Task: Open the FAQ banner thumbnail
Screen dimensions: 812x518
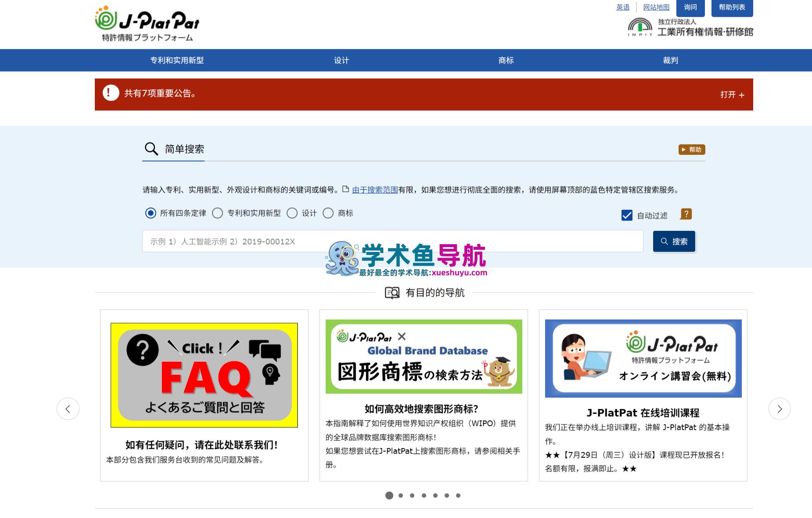Action: pyautogui.click(x=204, y=375)
